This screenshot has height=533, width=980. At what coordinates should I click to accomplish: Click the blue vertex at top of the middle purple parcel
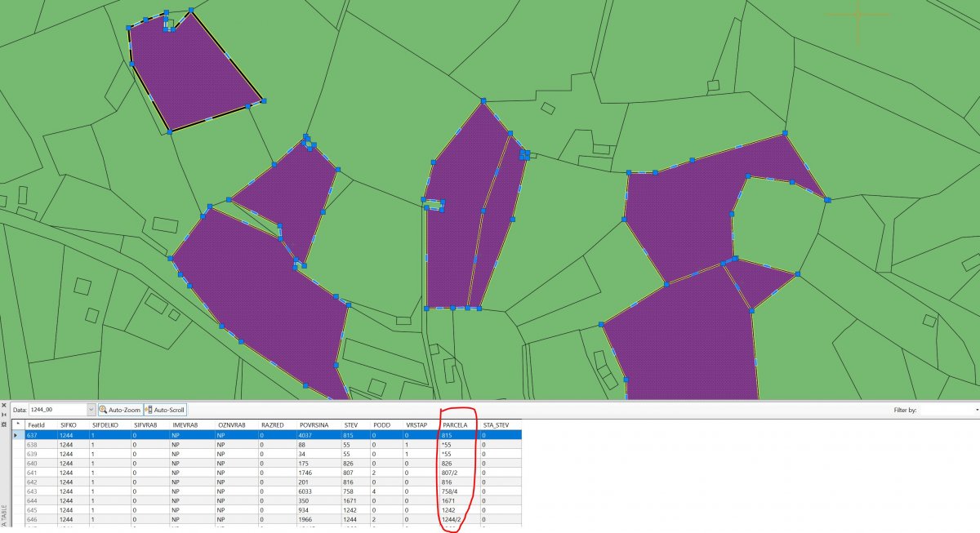483,101
